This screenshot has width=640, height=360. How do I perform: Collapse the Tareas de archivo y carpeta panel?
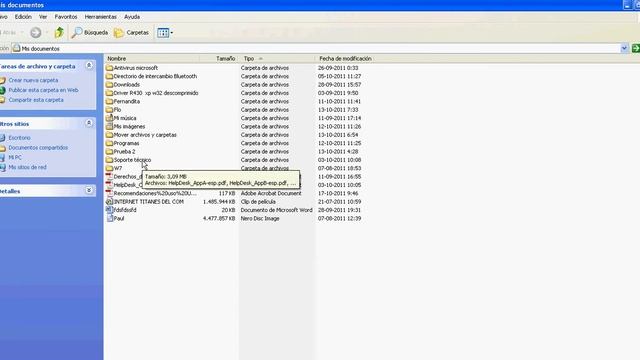(89, 66)
